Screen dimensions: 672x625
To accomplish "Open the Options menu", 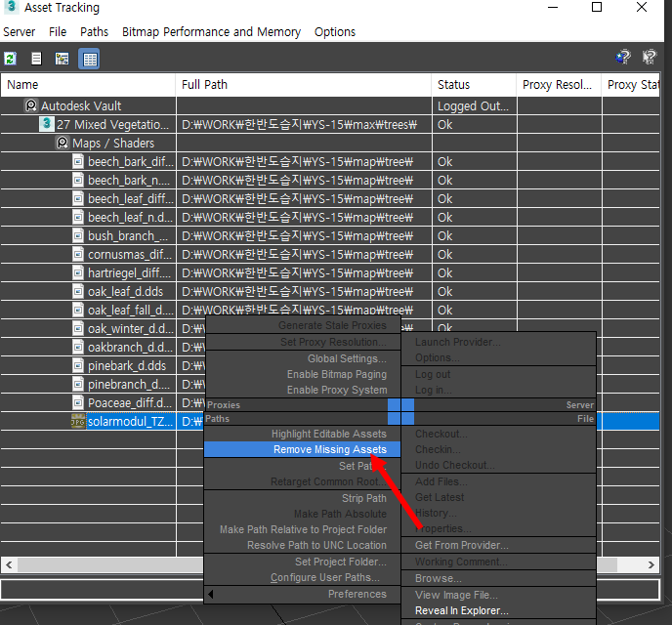I will coord(335,31).
